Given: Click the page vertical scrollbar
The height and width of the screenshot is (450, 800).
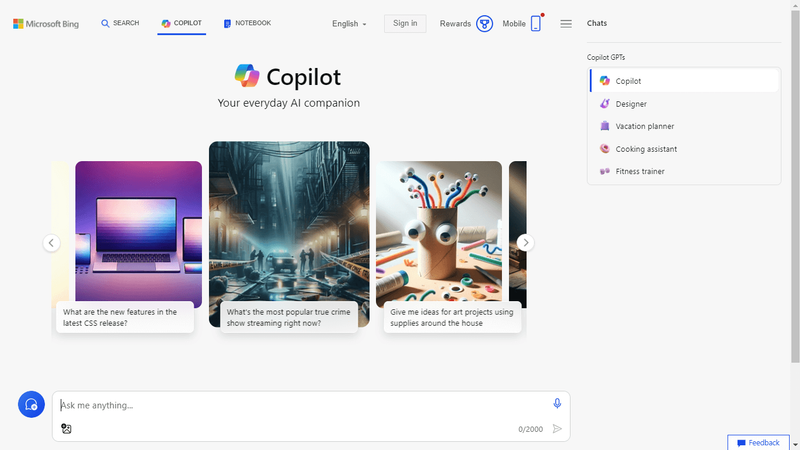Looking at the screenshot, I should (x=795, y=186).
